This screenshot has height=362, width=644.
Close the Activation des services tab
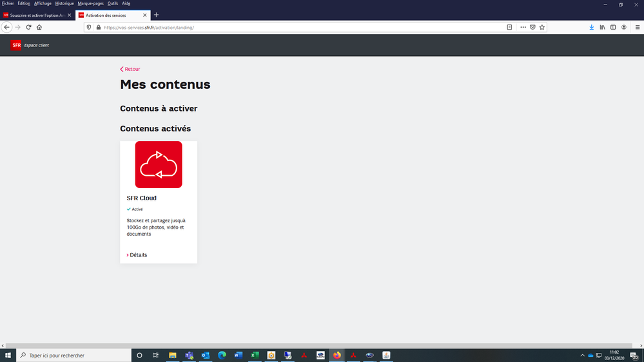[x=144, y=15]
